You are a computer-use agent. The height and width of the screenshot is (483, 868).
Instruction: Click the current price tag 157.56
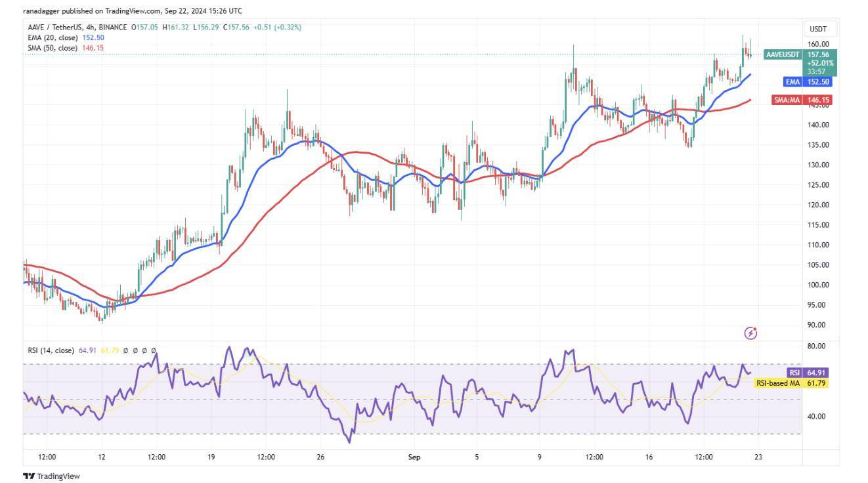click(821, 54)
